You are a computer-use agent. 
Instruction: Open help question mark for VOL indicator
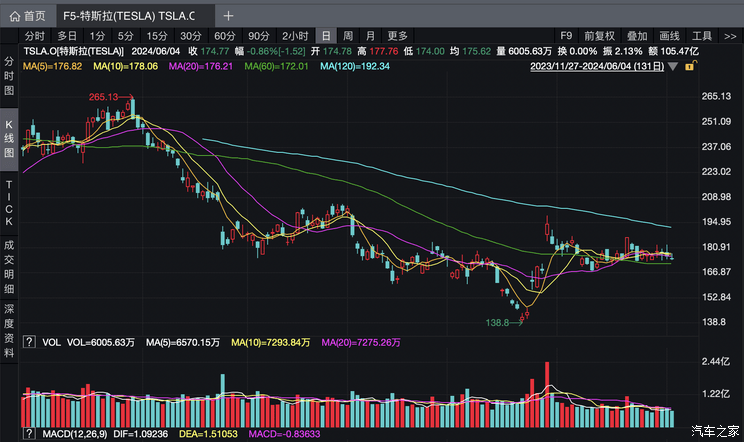click(x=29, y=341)
